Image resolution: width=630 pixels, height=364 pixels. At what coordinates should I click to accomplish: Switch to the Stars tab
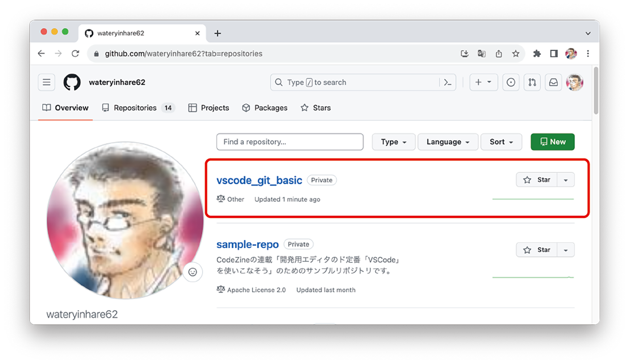315,108
